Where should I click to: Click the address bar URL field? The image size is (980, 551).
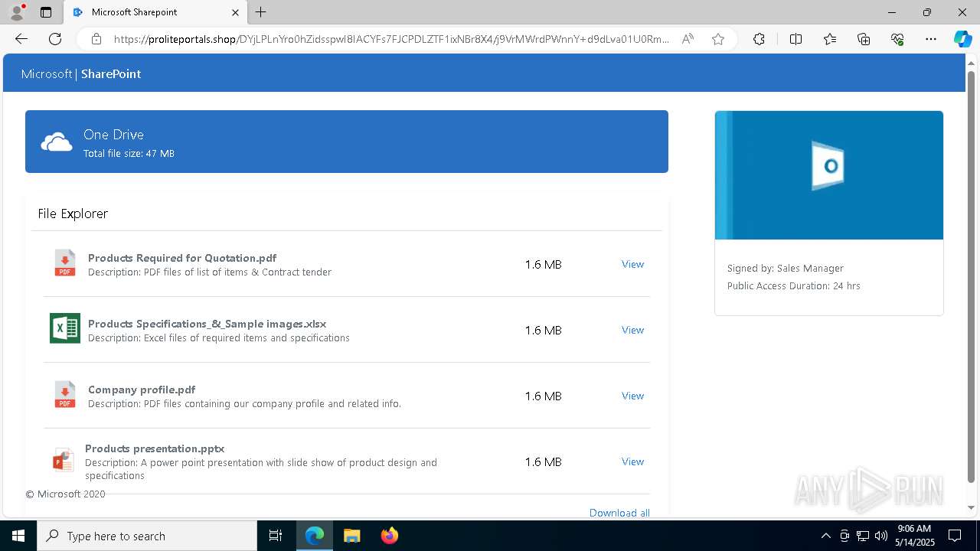pos(391,39)
